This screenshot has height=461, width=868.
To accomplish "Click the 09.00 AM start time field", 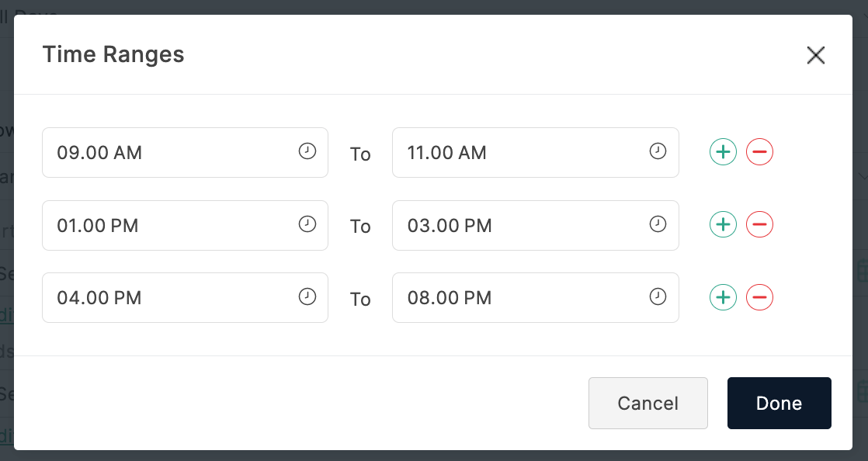I will [x=171, y=152].
